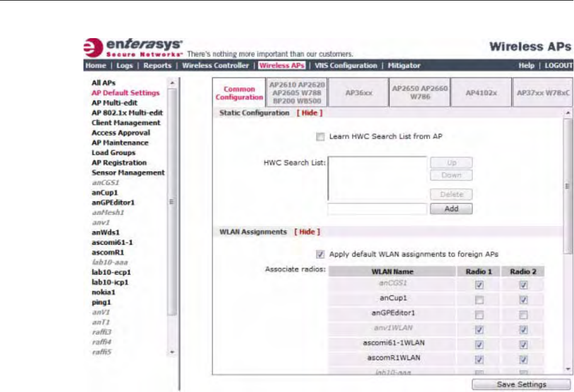Click the sidebar scrollbar thumb
This screenshot has height=392, width=574.
tap(172, 201)
